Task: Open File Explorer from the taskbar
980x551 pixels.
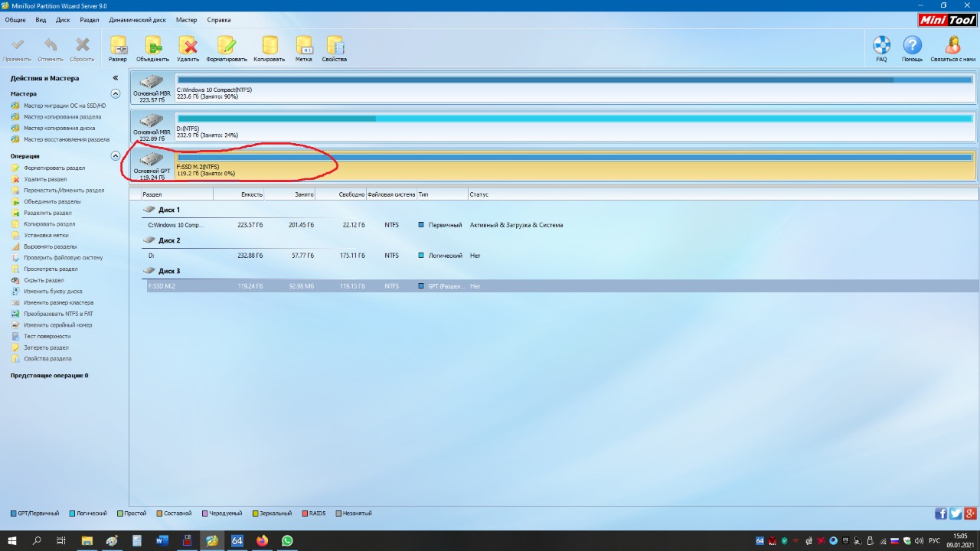Action: point(87,541)
